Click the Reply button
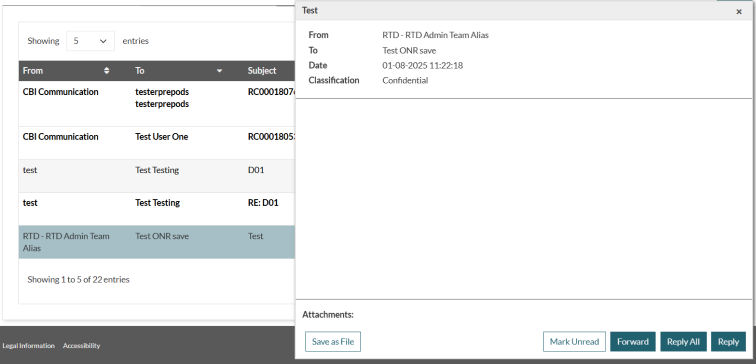The image size is (756, 364). point(728,342)
